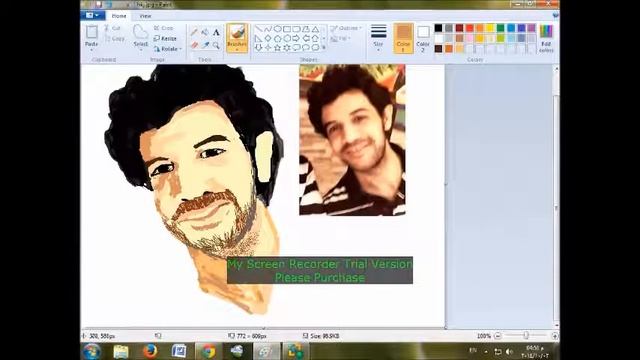Click the zoom out minus button
640x360 pixels.
tap(498, 336)
